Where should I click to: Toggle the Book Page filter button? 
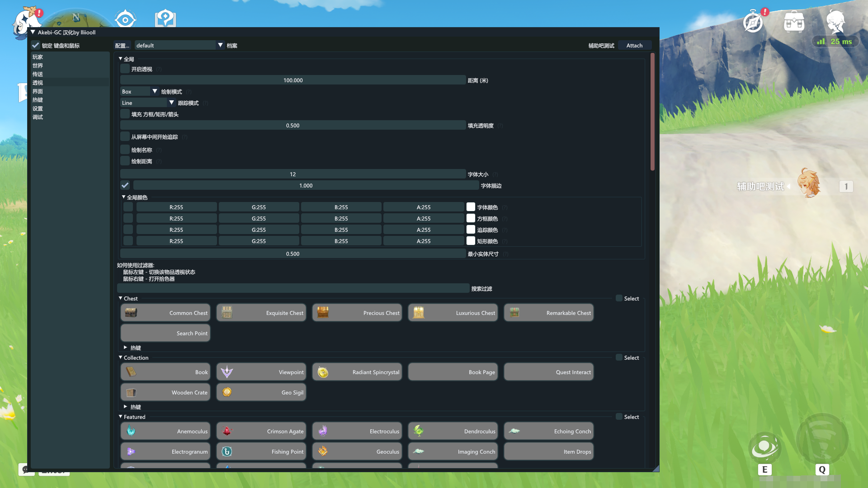point(453,372)
